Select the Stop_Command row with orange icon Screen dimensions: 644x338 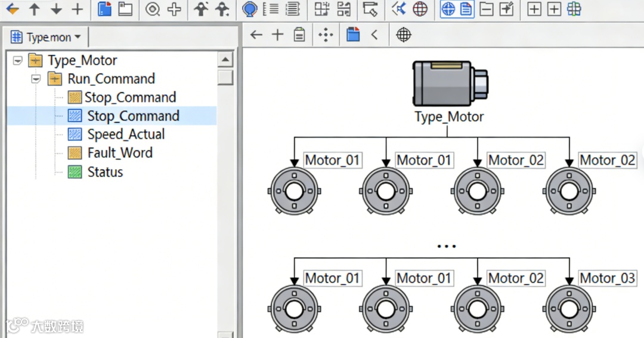(x=130, y=97)
